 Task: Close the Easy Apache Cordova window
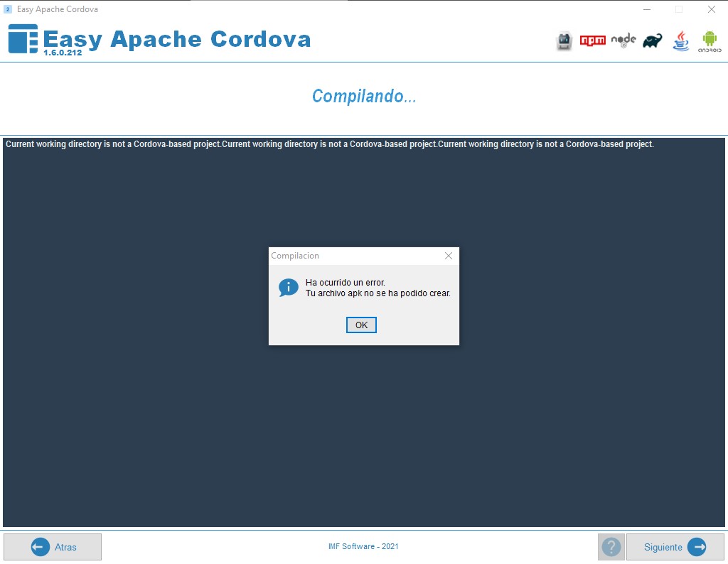[x=711, y=9]
